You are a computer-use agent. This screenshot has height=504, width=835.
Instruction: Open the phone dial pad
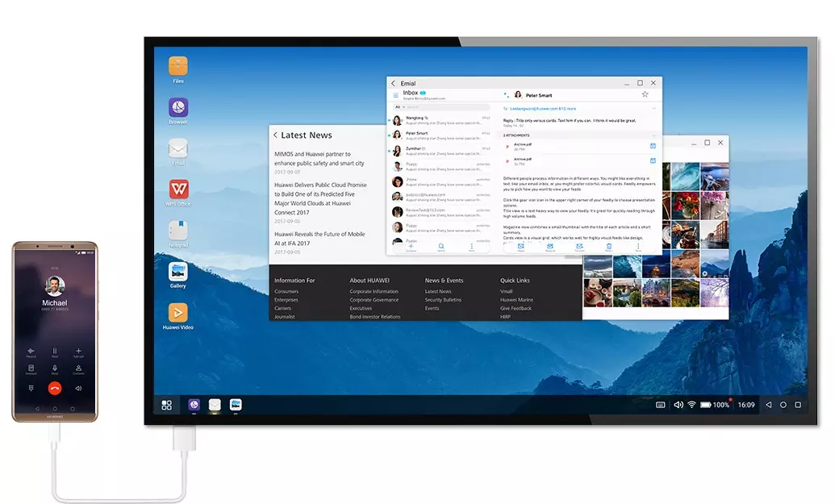pos(31,388)
